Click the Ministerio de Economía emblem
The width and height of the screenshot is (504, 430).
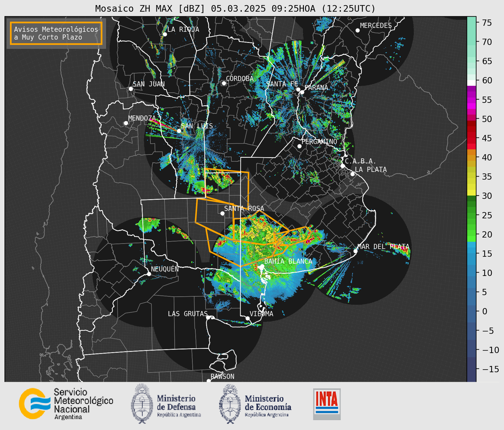click(x=230, y=404)
